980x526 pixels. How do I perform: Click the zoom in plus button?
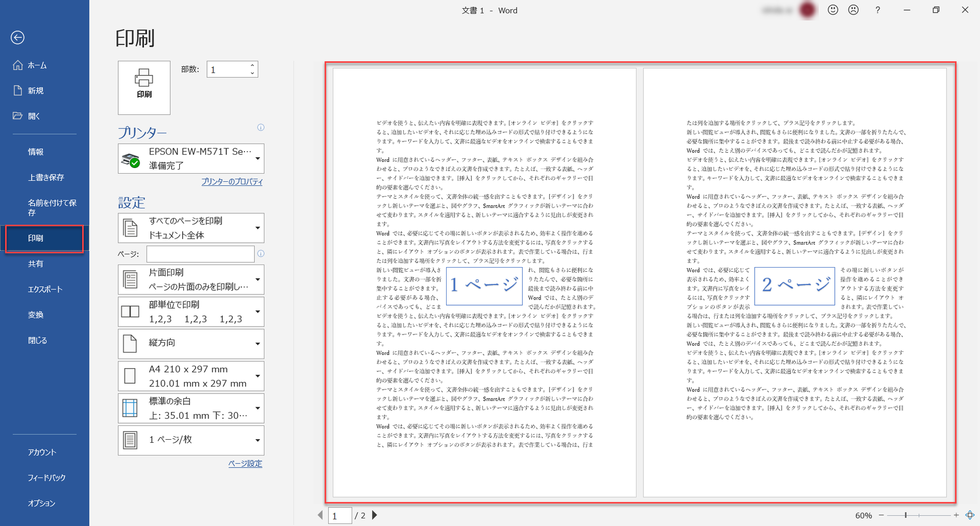click(x=956, y=515)
